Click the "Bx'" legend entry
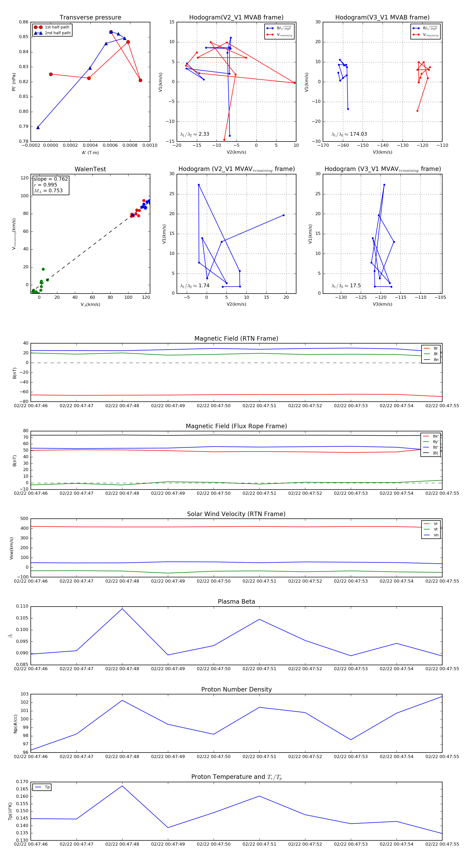The width and height of the screenshot is (473, 868). (431, 436)
